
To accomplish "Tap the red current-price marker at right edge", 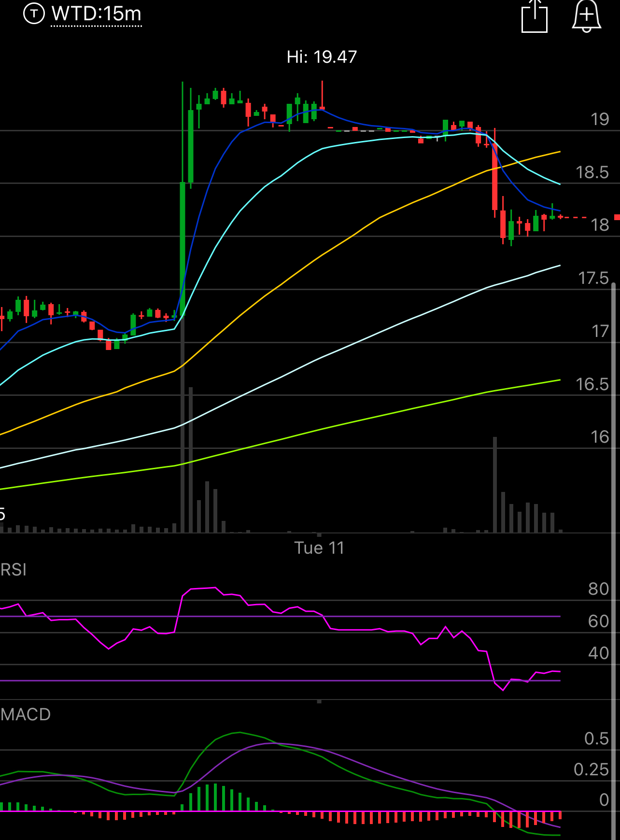I will [x=617, y=217].
